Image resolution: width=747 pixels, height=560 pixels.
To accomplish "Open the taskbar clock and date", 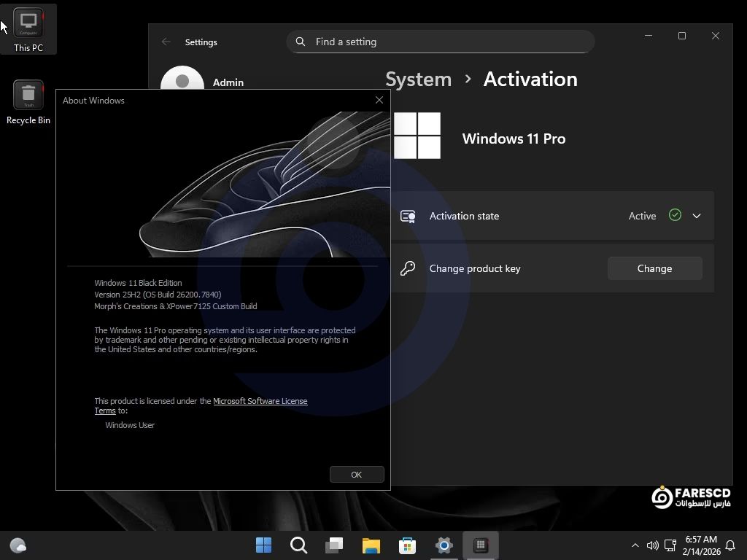I will pos(700,545).
